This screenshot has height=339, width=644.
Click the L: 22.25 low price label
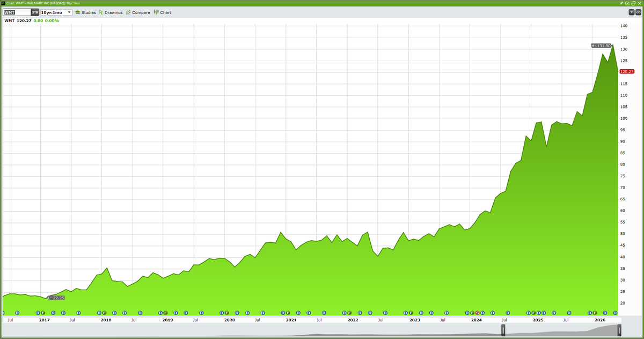(56, 298)
